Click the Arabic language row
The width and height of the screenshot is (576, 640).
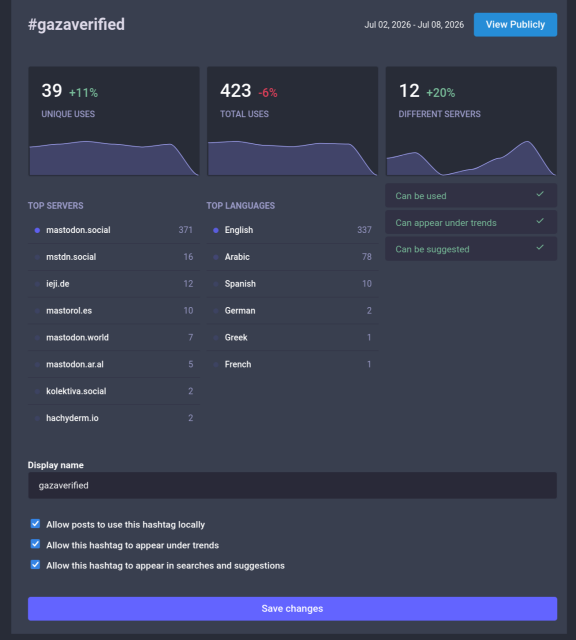point(292,257)
